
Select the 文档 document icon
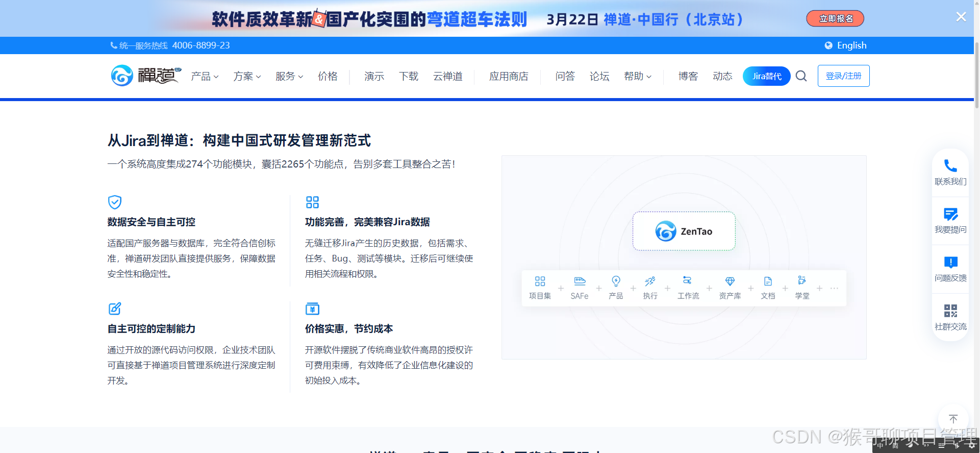pos(768,281)
